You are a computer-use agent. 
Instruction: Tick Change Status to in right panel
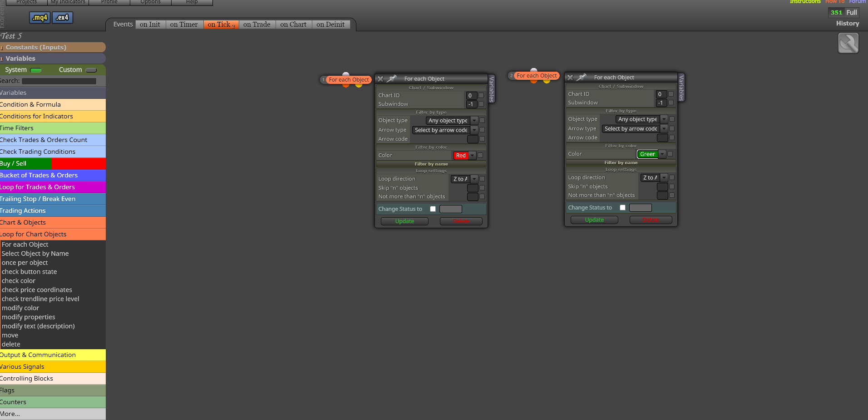click(x=622, y=208)
